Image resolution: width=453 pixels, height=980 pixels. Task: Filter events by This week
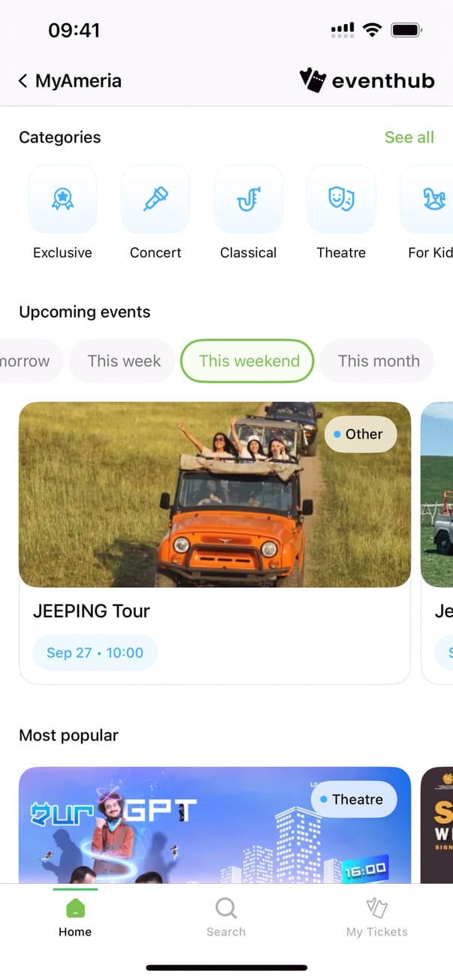pyautogui.click(x=124, y=361)
